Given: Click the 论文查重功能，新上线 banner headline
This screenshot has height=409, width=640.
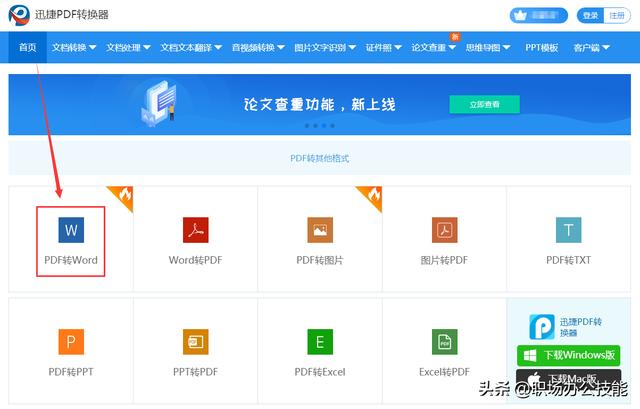Looking at the screenshot, I should click(x=320, y=104).
